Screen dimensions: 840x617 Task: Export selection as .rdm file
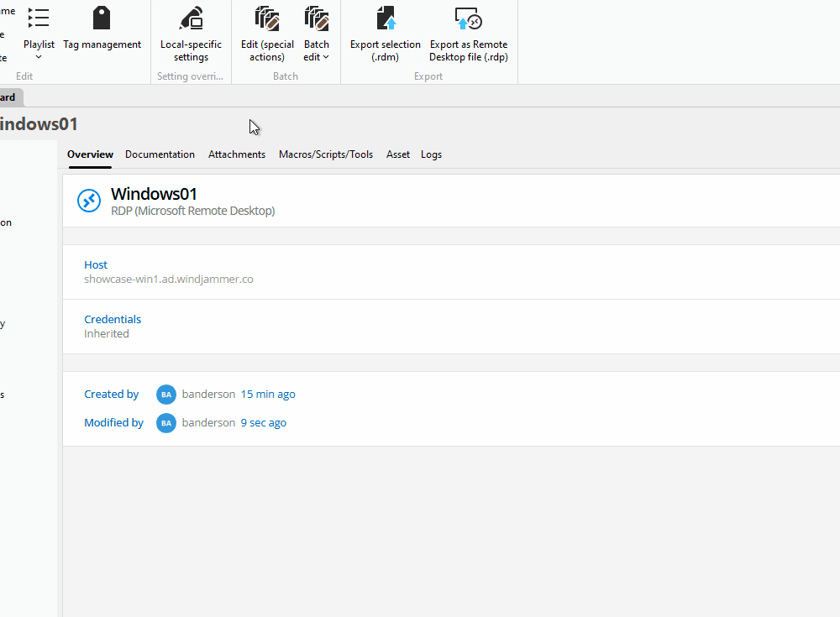[x=385, y=34]
